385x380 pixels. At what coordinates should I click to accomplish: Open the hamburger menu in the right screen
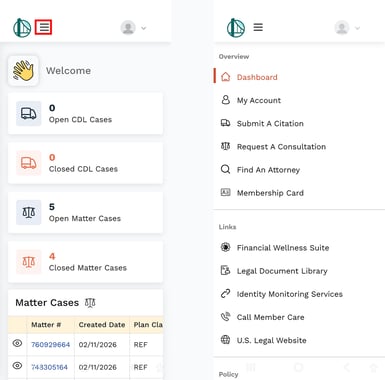tap(258, 27)
